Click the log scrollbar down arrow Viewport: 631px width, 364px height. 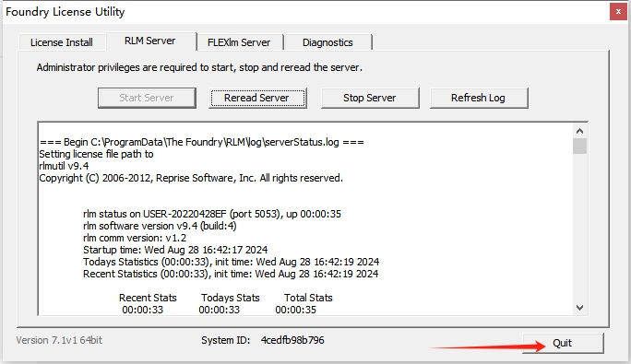point(579,308)
